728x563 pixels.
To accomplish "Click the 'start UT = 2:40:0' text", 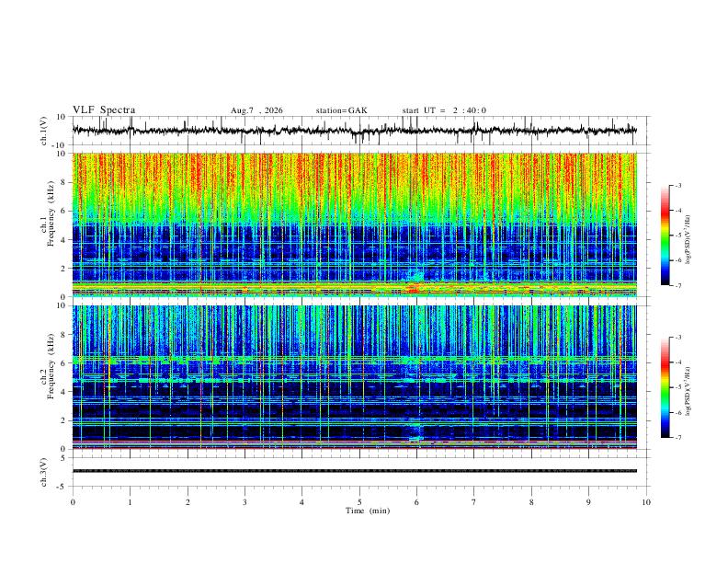I will pyautogui.click(x=444, y=110).
